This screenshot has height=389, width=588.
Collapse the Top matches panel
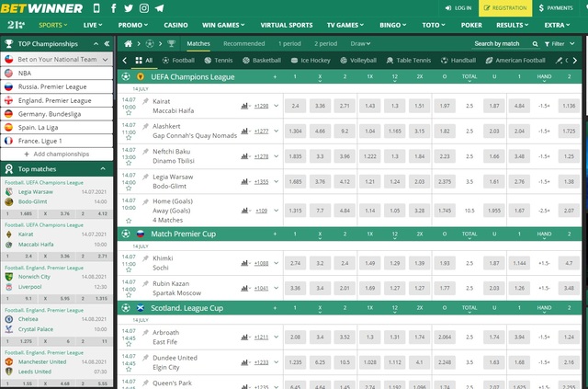(x=103, y=169)
